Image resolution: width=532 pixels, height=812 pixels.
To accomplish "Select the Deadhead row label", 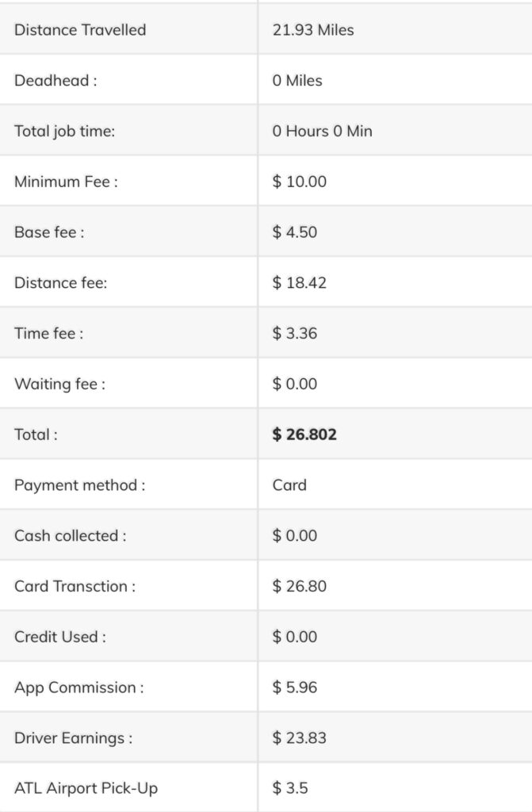I will pos(55,80).
